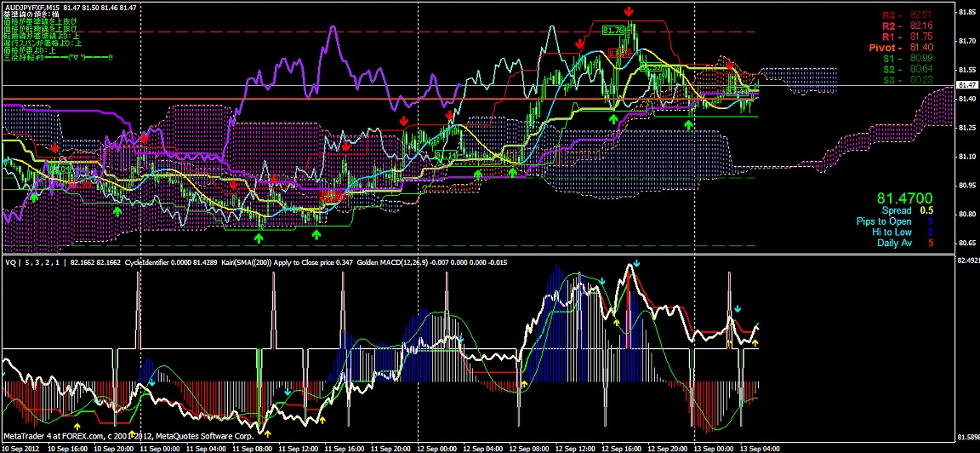The image size is (980, 453).
Task: Click the Pips to Open label
Action: pos(883,221)
